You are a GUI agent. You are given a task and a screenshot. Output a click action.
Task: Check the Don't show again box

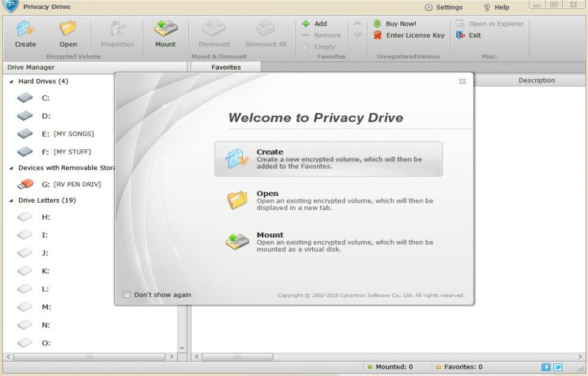tap(127, 295)
